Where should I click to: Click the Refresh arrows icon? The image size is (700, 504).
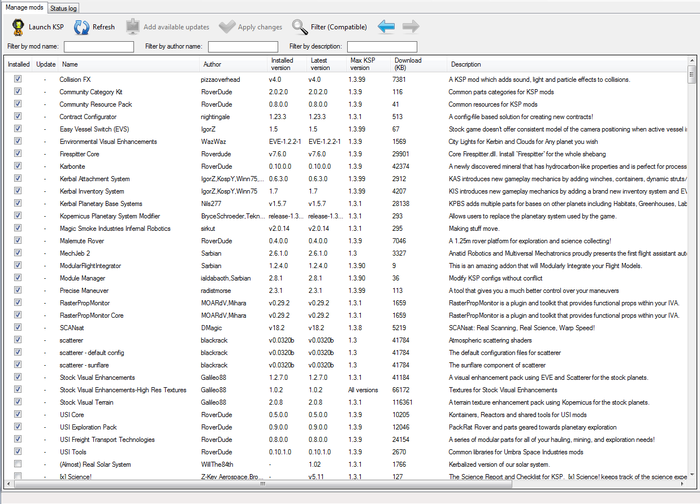click(x=82, y=27)
